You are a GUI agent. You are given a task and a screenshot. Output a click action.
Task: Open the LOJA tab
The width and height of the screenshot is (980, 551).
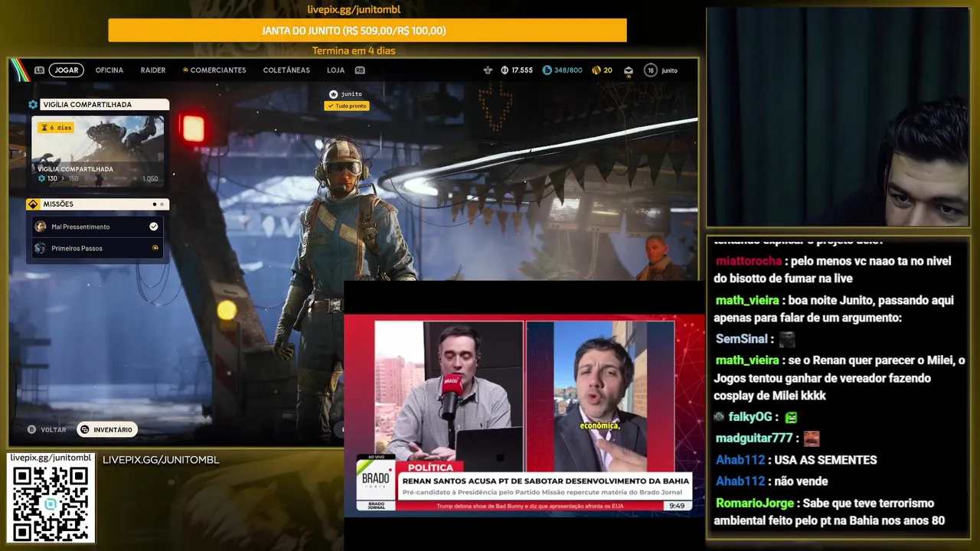point(335,70)
